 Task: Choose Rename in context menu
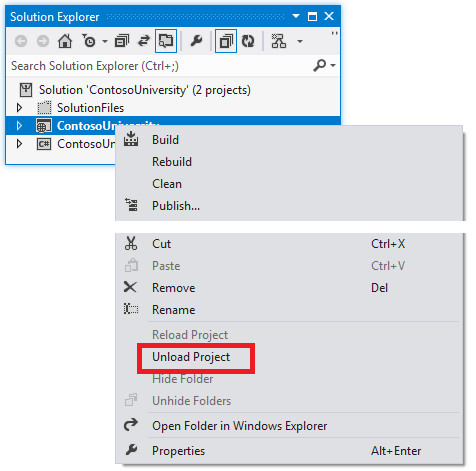point(174,310)
